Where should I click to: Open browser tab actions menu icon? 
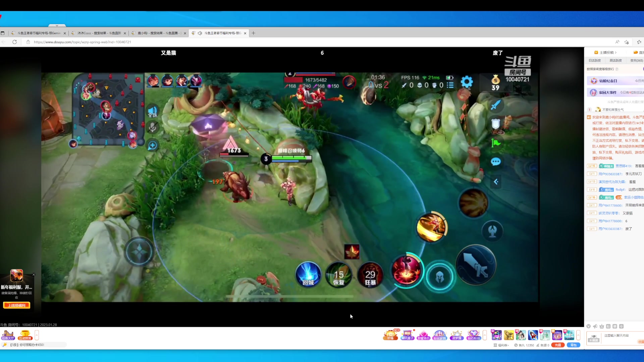point(3,33)
